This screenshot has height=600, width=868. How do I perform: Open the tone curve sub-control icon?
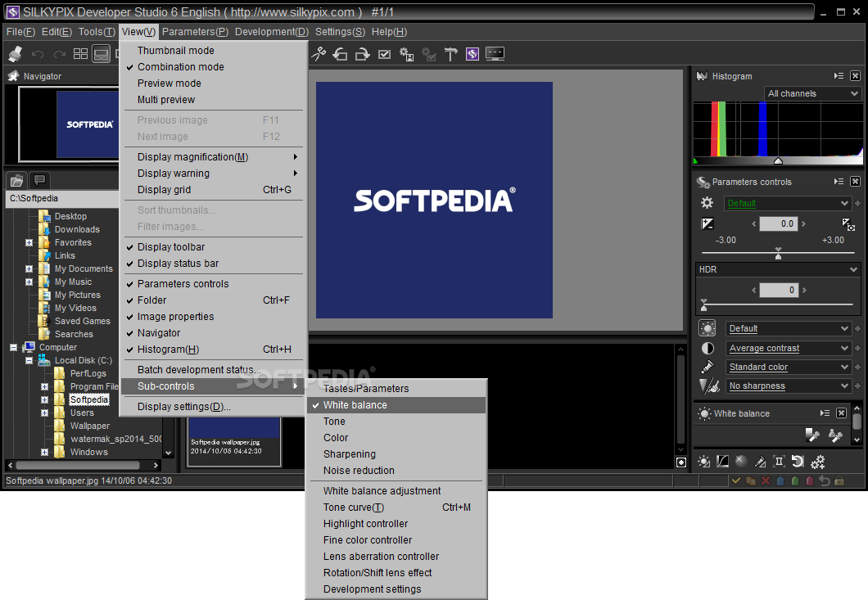tap(722, 461)
